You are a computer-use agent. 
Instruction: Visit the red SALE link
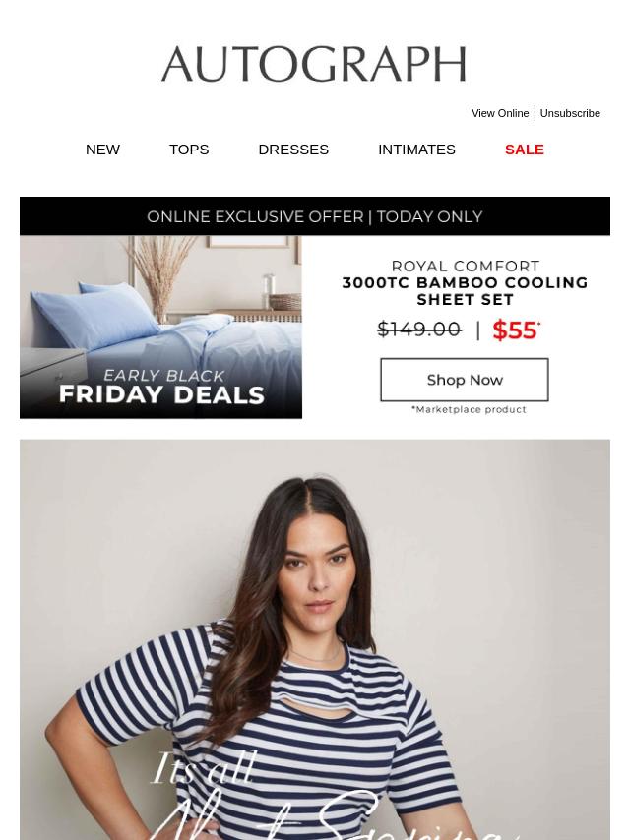525,150
